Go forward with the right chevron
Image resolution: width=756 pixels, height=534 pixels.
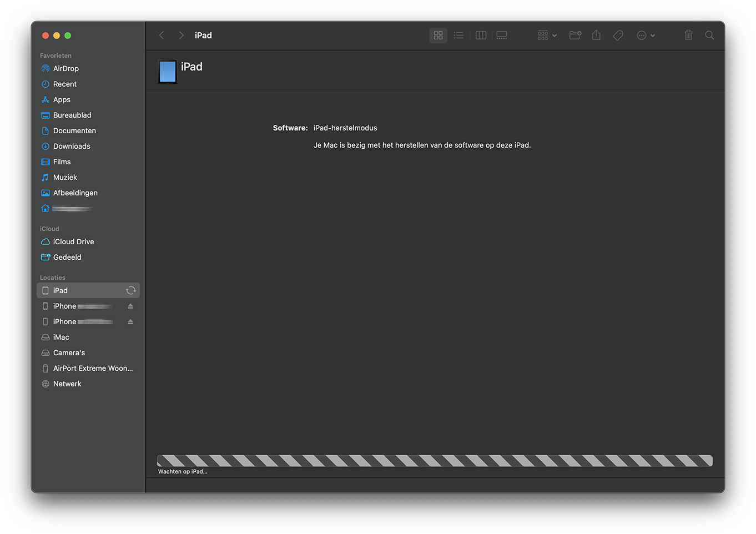[181, 35]
